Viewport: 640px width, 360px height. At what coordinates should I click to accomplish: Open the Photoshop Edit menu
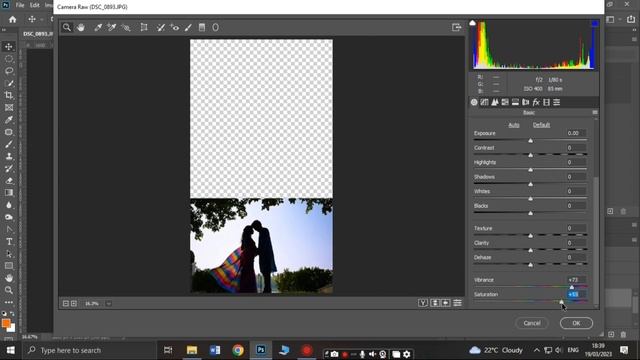tap(35, 5)
